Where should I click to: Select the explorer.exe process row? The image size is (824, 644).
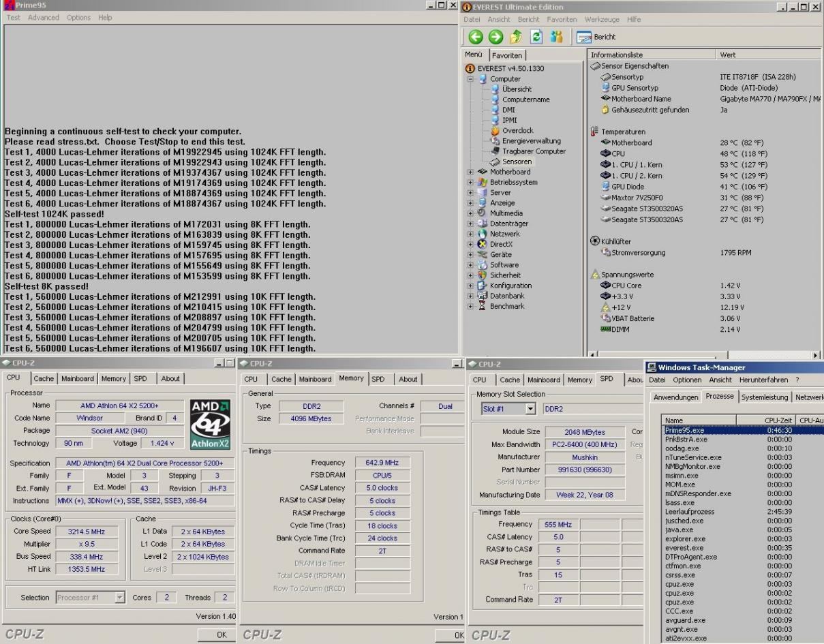(x=743, y=538)
